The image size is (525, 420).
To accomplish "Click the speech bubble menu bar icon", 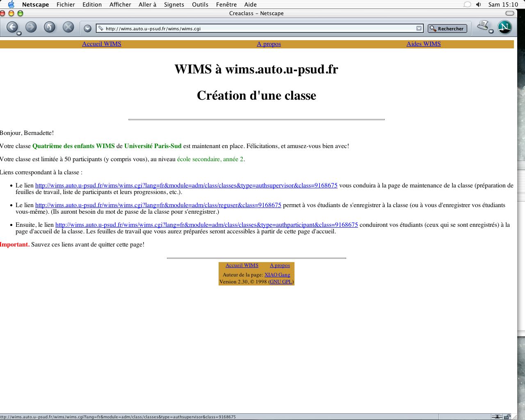I will tap(467, 5).
